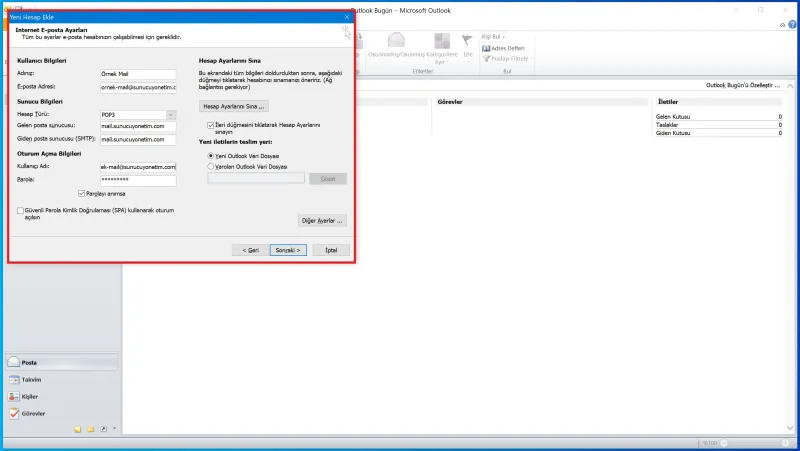Select Varolan Outlook Veri Dosyası radio button
Image resolution: width=800 pixels, height=451 pixels.
tap(210, 166)
